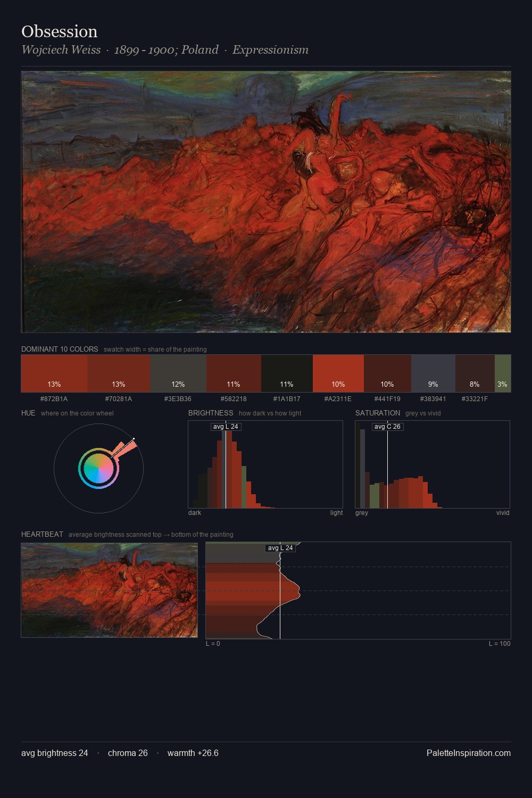Click the hue color wheel
Screen dimensions: 532x798
98,468
